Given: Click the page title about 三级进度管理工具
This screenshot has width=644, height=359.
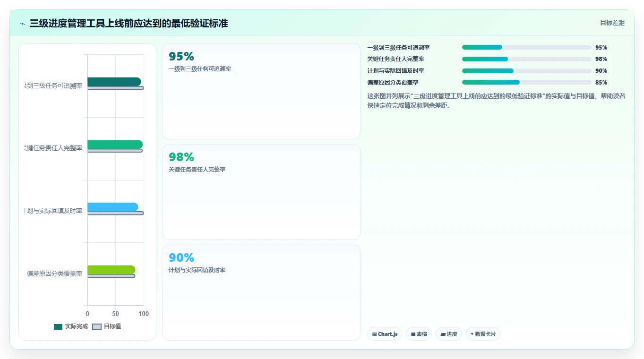Looking at the screenshot, I should 129,23.
